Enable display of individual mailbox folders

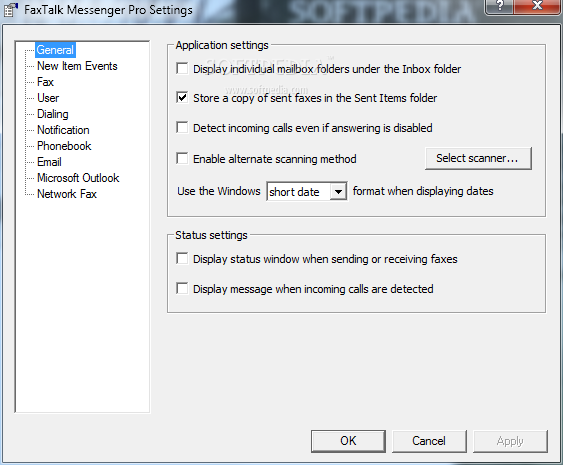(x=182, y=68)
